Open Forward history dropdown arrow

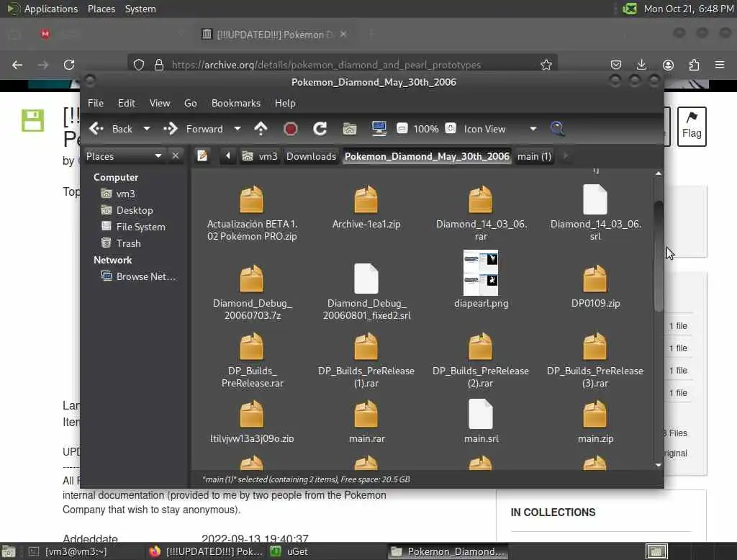pos(238,129)
